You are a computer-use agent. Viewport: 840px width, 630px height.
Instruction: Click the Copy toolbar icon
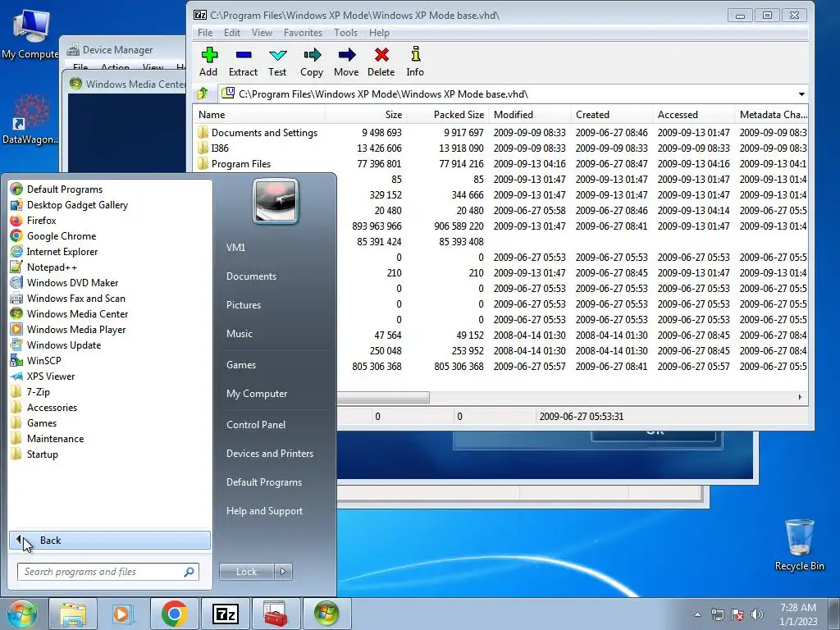pos(312,62)
